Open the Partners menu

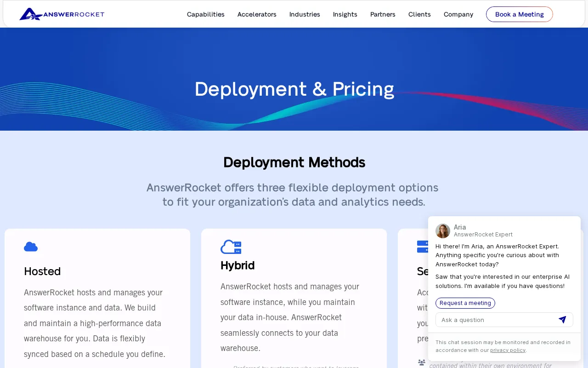click(383, 14)
